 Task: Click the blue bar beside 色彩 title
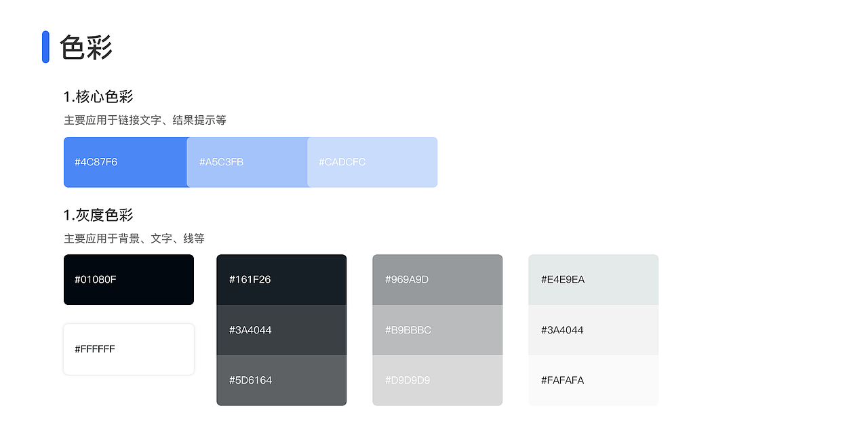[45, 47]
